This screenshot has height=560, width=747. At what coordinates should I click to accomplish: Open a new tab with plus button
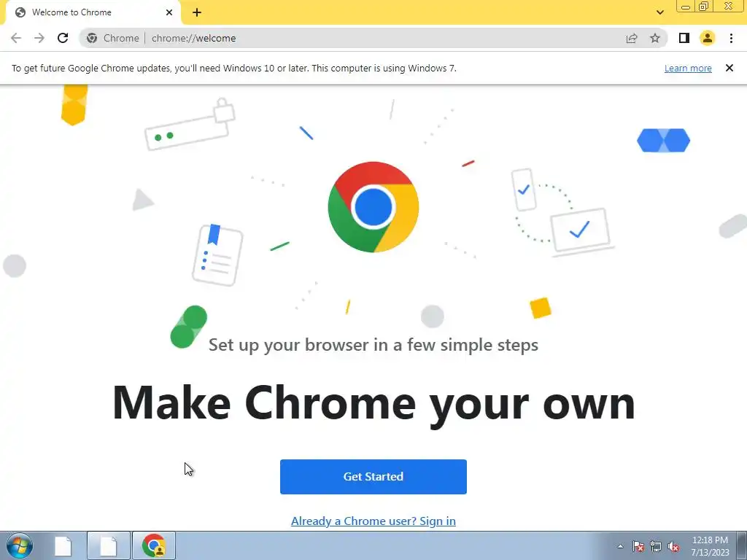point(197,12)
